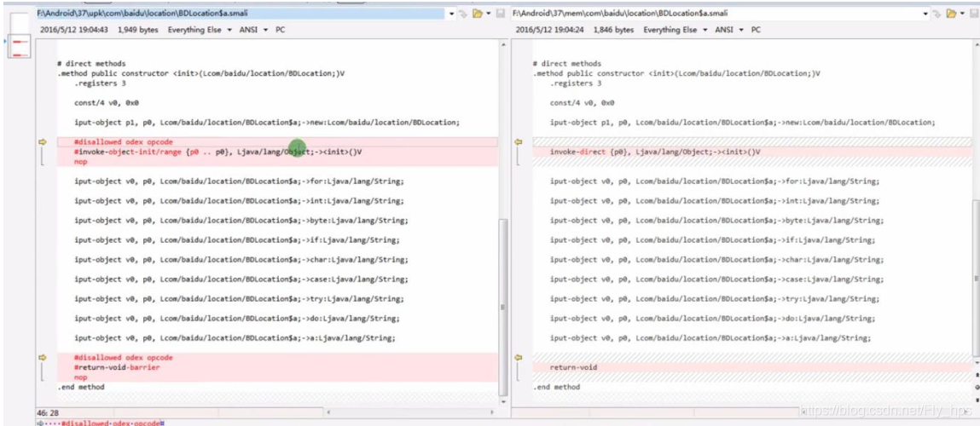This screenshot has width=980, height=426.
Task: Click the right pane scroll-up arrow
Action: click(x=977, y=45)
